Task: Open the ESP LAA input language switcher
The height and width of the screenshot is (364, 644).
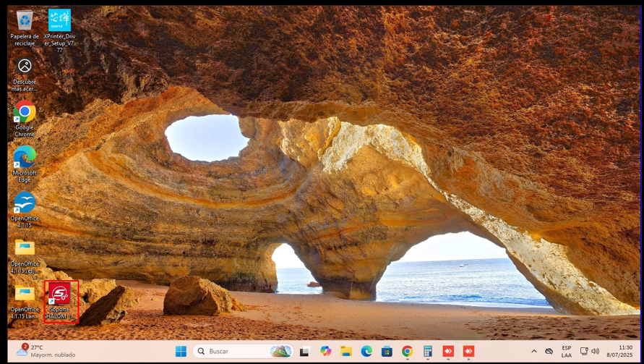Action: [566, 352]
